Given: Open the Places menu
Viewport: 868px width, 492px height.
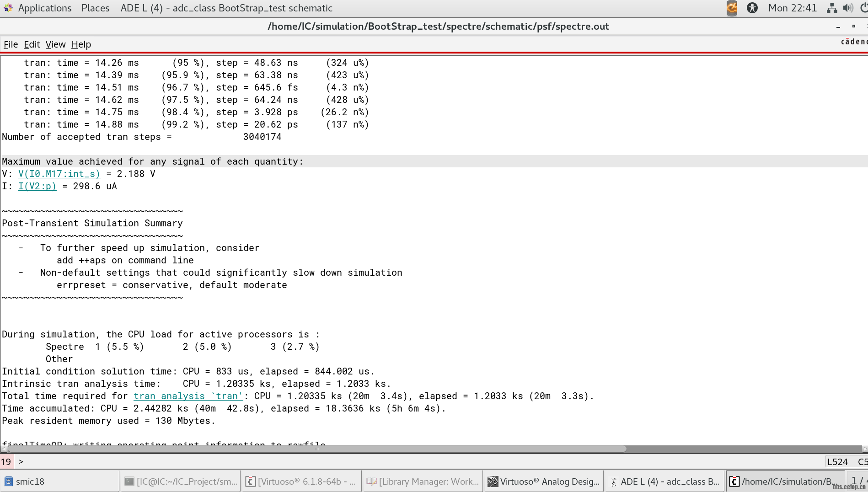Looking at the screenshot, I should tap(95, 8).
